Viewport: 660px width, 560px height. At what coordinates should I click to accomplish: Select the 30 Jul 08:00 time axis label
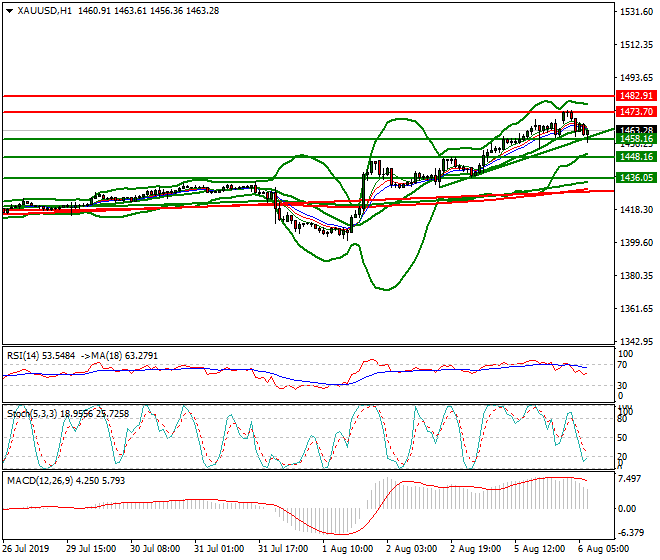[x=155, y=549]
